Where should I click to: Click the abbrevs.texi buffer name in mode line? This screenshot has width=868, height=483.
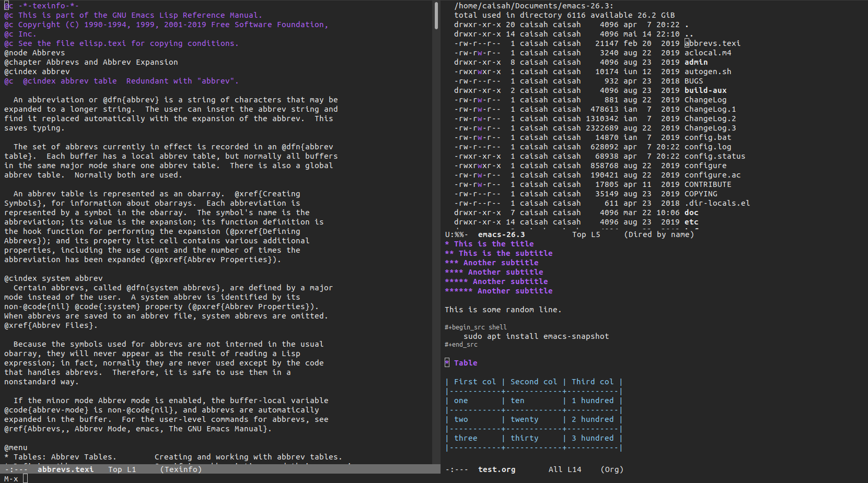tap(65, 469)
